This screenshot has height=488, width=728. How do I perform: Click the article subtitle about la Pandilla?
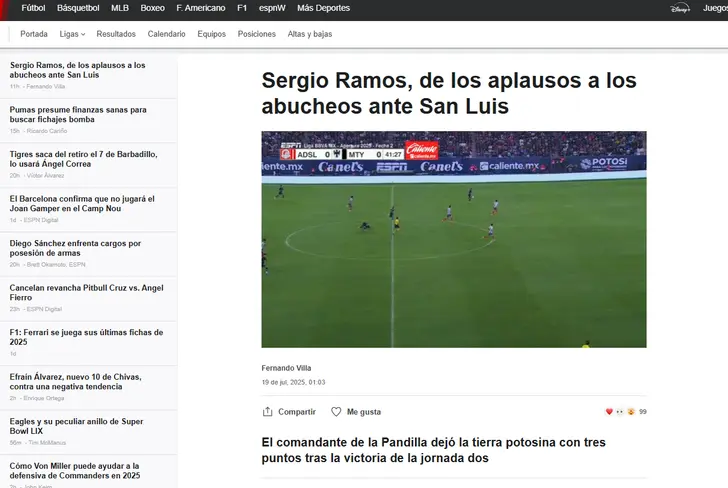(433, 450)
